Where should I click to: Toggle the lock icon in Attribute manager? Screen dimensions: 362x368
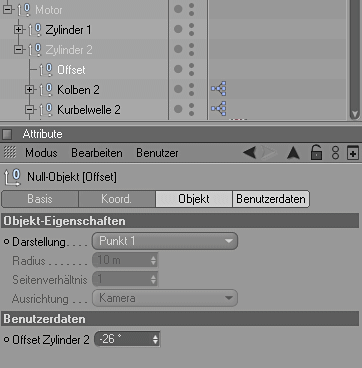point(316,153)
